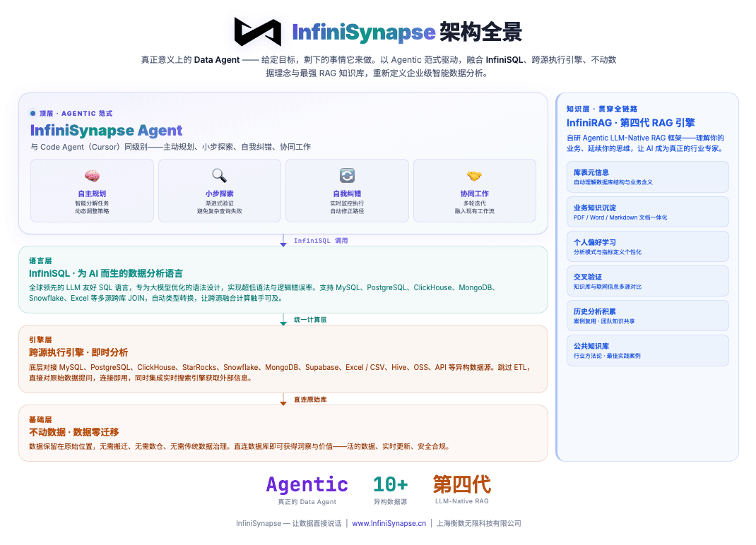The width and height of the screenshot is (756, 545).
Task: Open the www.InfiniSynapse.cn link
Action: point(389,523)
